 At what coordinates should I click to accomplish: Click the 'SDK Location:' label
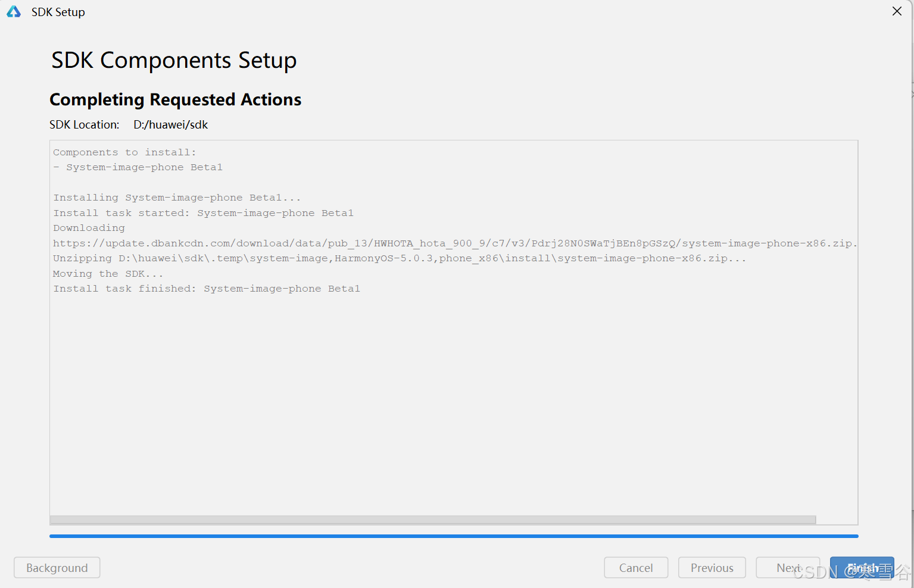pos(85,124)
